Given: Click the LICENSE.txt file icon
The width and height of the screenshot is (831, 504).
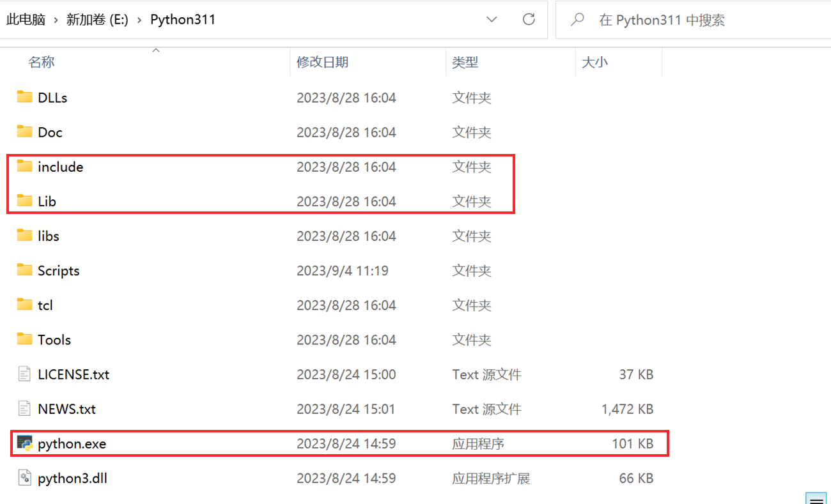Looking at the screenshot, I should coord(24,374).
